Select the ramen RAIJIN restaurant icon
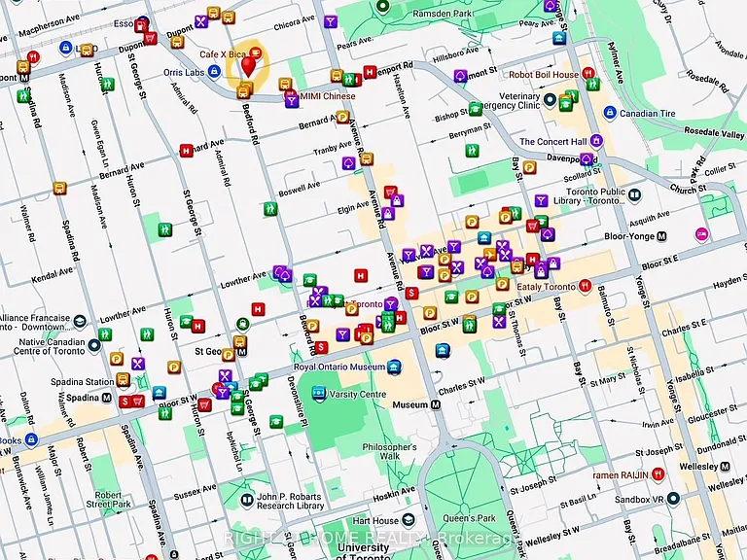Screen dimensions: 747x560 (x=658, y=473)
